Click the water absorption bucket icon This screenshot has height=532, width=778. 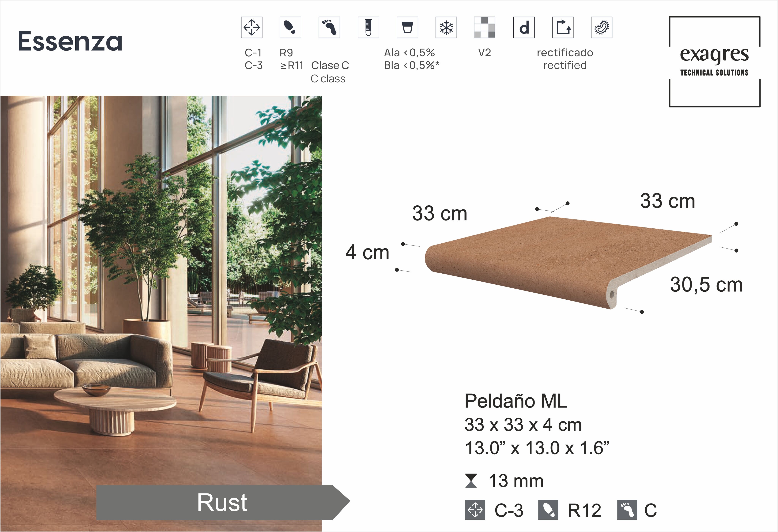407,28
